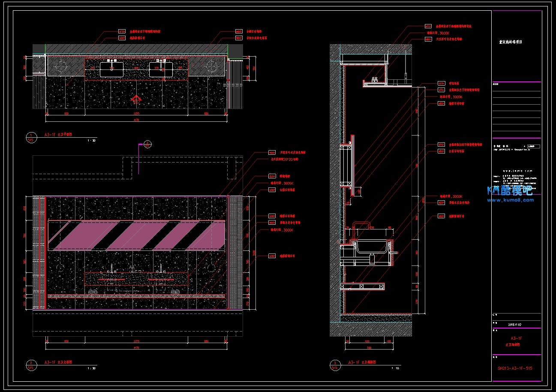Click drawing number bubble 2 beside elevation title

click(30, 365)
